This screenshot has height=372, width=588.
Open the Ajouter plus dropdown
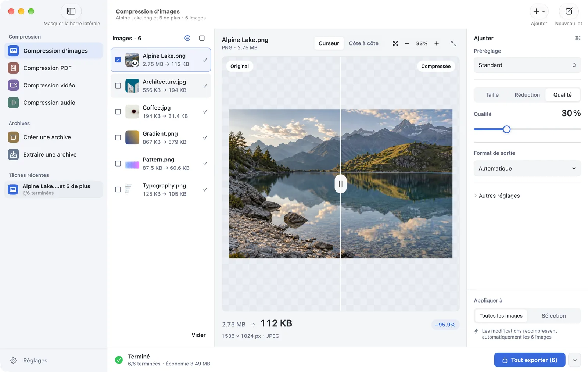point(539,11)
